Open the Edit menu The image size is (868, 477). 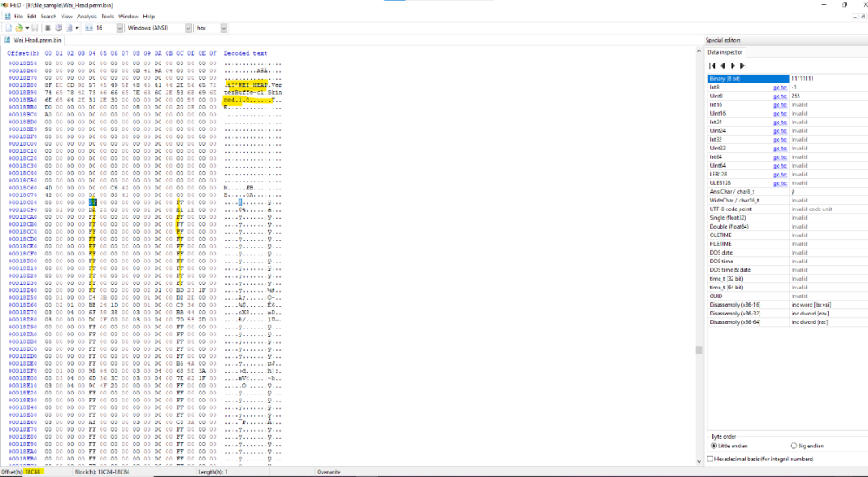click(31, 17)
